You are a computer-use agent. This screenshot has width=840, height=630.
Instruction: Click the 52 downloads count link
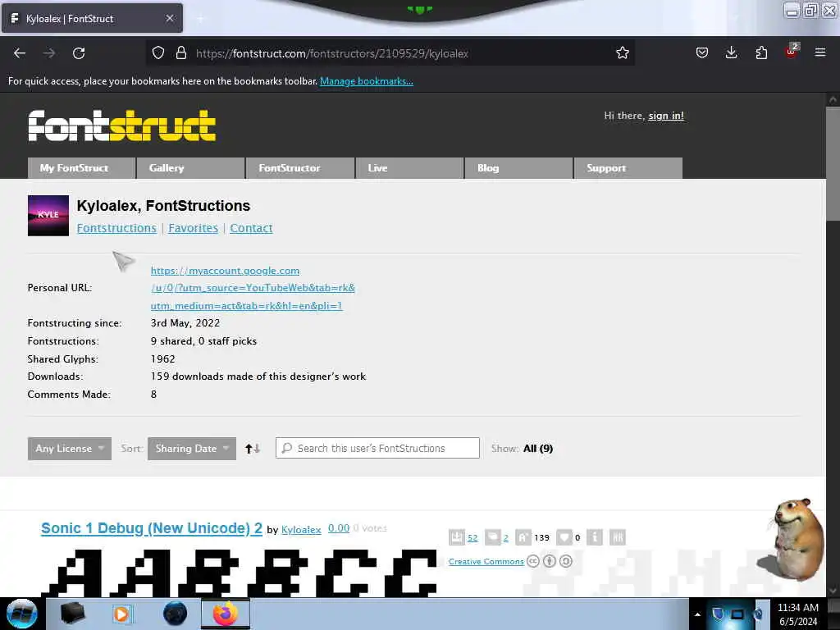(472, 538)
